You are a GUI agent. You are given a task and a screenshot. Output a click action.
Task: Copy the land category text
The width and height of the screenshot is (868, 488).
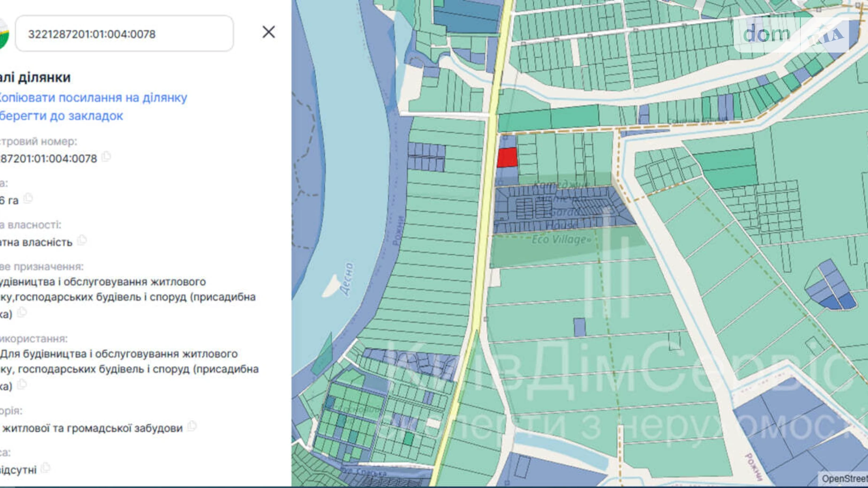pos(191,426)
